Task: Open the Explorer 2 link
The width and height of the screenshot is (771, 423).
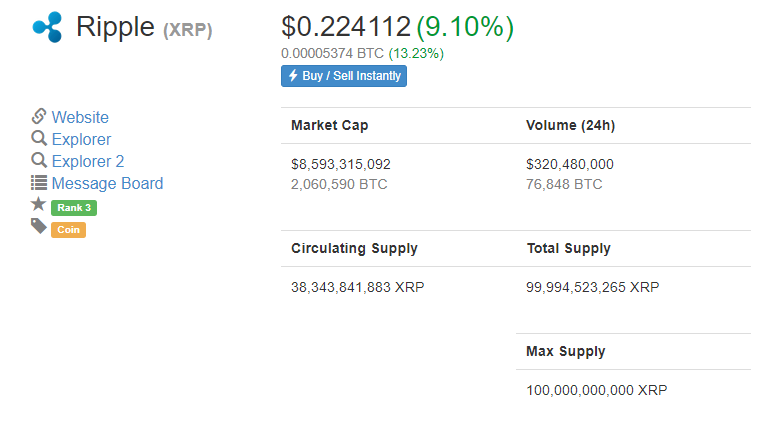Action: 88,161
